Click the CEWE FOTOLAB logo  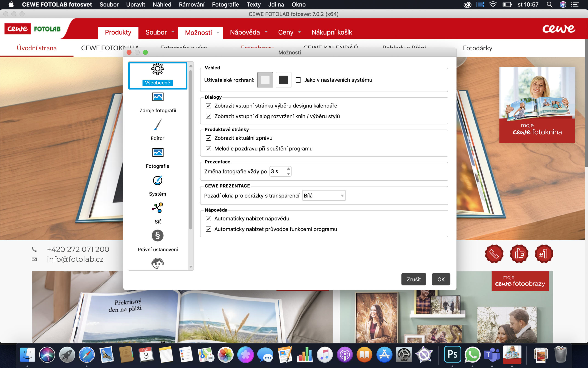click(33, 29)
